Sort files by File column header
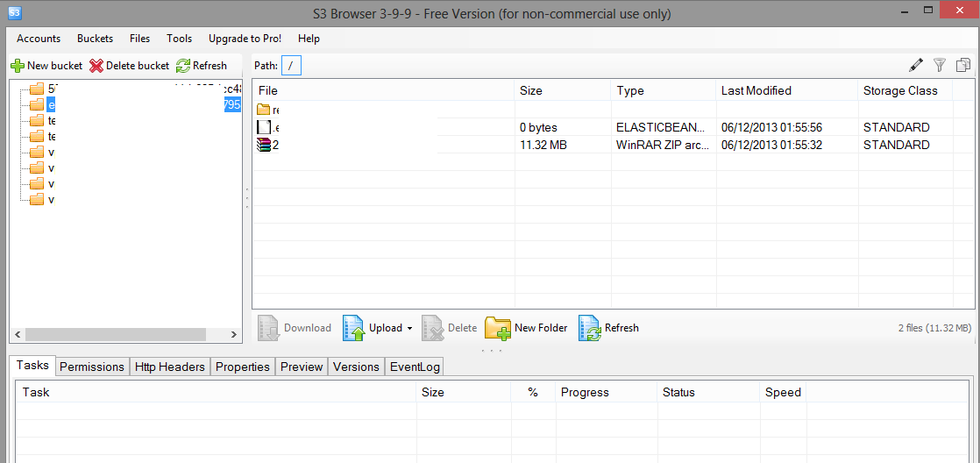 pyautogui.click(x=383, y=90)
